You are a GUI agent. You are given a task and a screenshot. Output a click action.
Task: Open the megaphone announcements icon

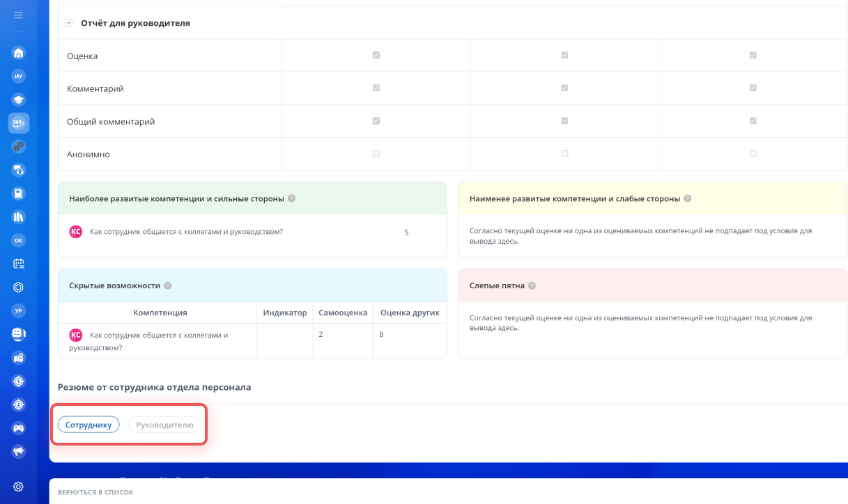19,452
